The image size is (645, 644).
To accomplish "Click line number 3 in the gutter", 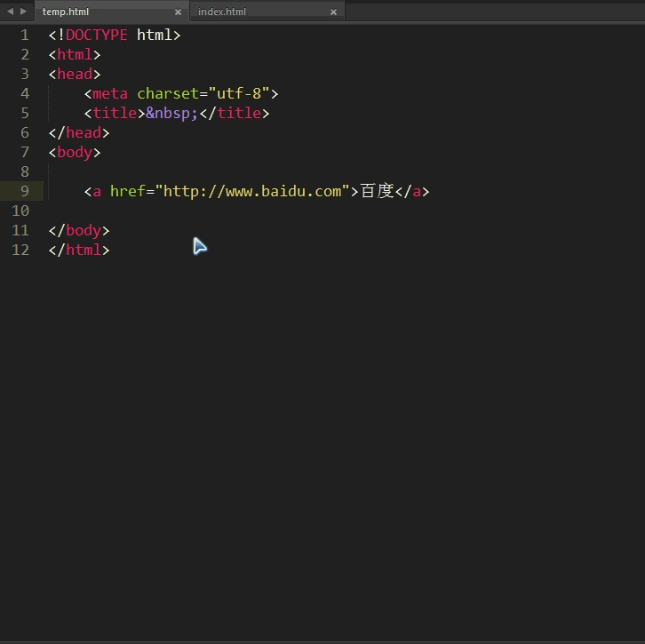I will [x=25, y=74].
